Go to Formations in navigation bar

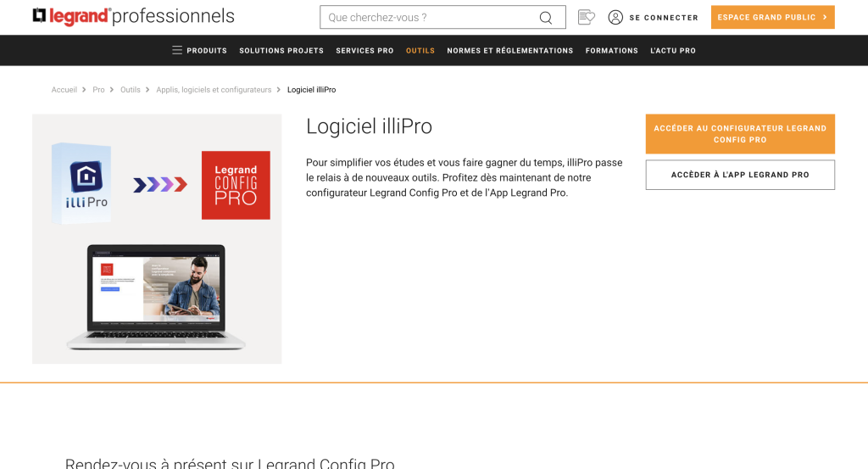point(612,50)
